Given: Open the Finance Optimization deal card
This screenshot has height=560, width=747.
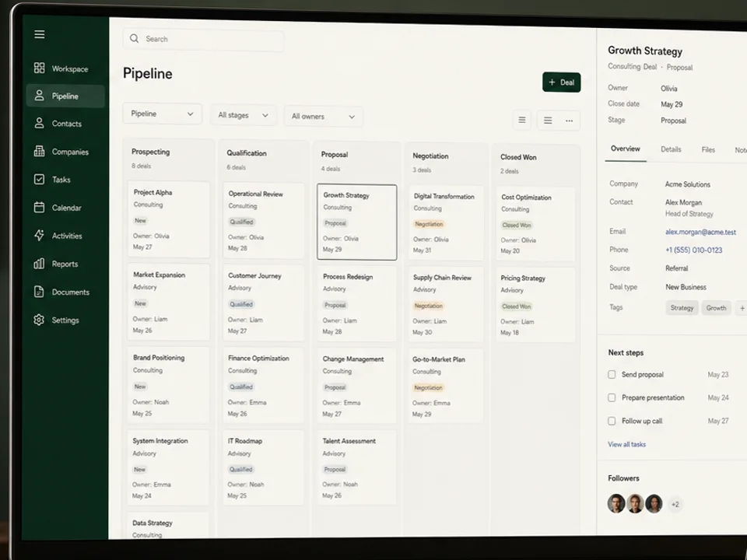Looking at the screenshot, I should 264,386.
